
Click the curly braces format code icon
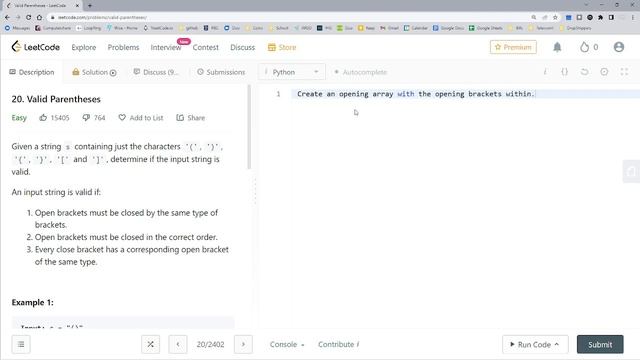564,72
